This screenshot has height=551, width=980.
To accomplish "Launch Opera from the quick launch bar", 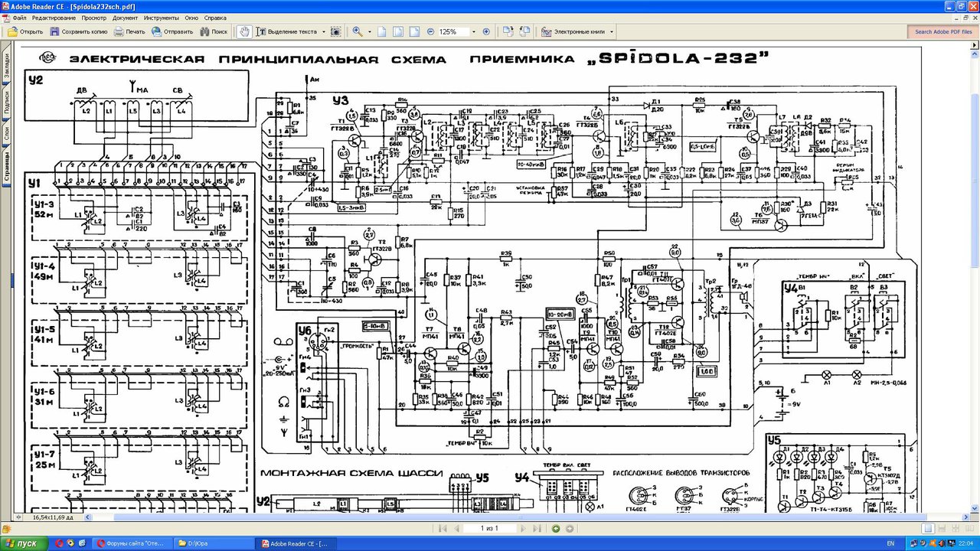I will click(x=59, y=543).
